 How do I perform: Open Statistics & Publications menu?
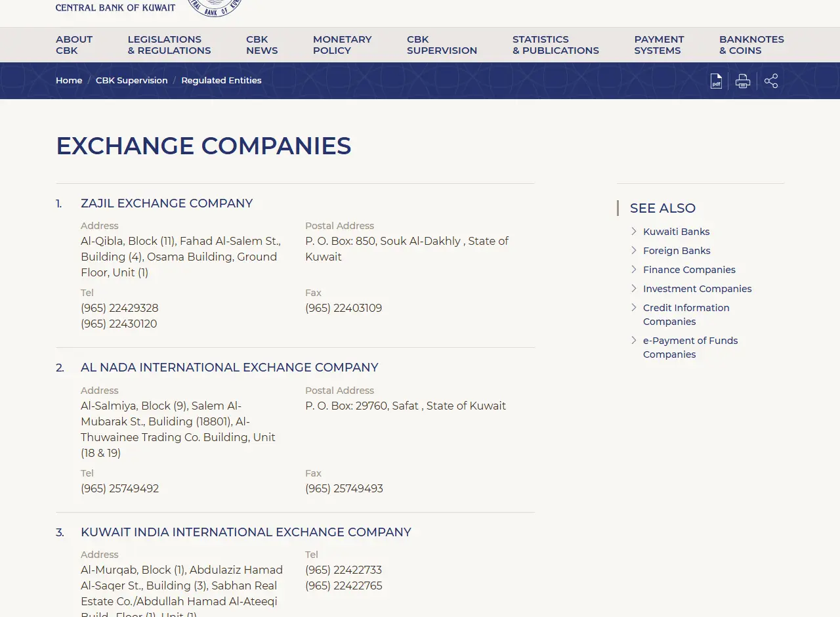point(556,45)
